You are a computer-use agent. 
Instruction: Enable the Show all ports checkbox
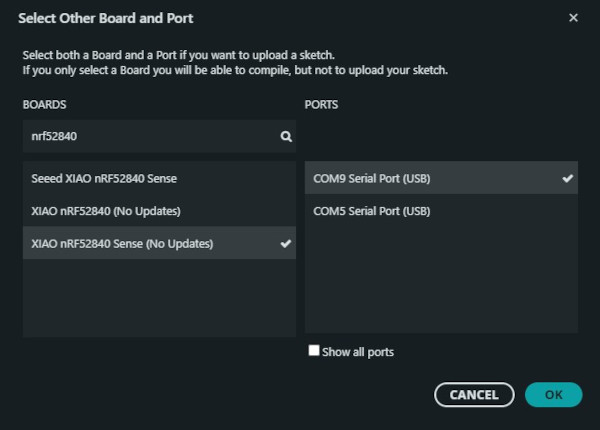(314, 351)
